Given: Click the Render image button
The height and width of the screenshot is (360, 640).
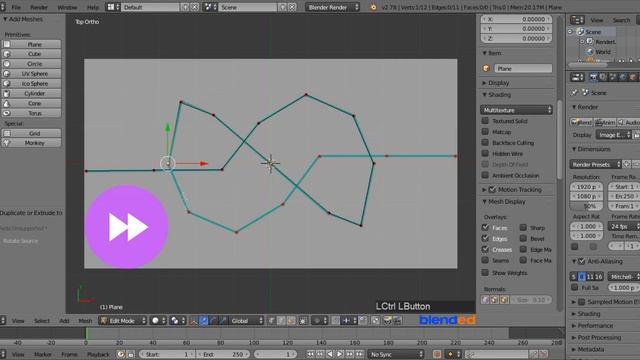Looking at the screenshot, I should coord(581,122).
